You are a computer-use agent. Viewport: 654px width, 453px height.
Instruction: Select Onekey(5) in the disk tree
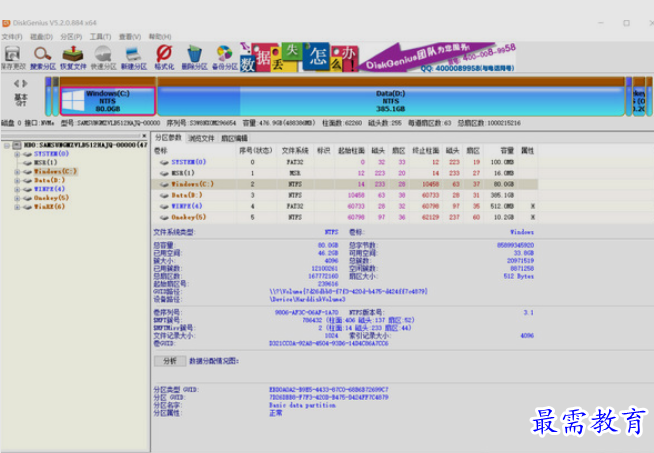tap(51, 198)
